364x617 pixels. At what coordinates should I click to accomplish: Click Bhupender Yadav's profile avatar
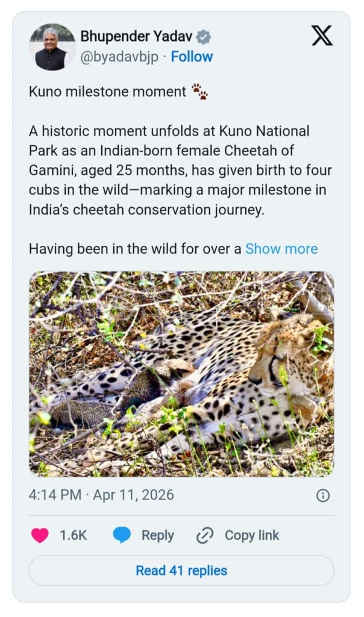point(52,47)
